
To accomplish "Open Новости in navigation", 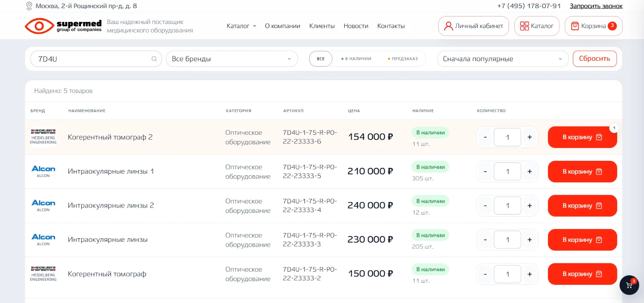I will click(356, 26).
